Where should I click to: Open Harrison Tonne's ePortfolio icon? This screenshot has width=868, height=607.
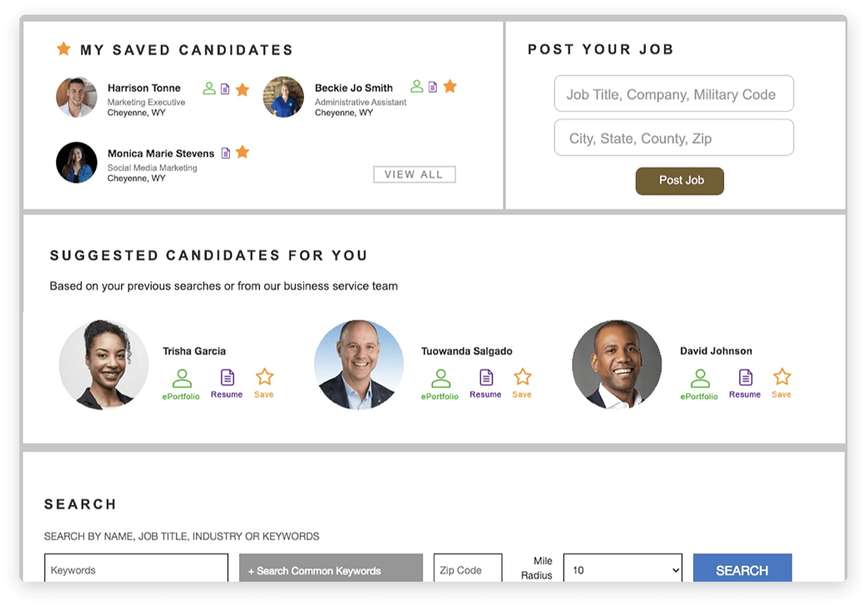[209, 89]
